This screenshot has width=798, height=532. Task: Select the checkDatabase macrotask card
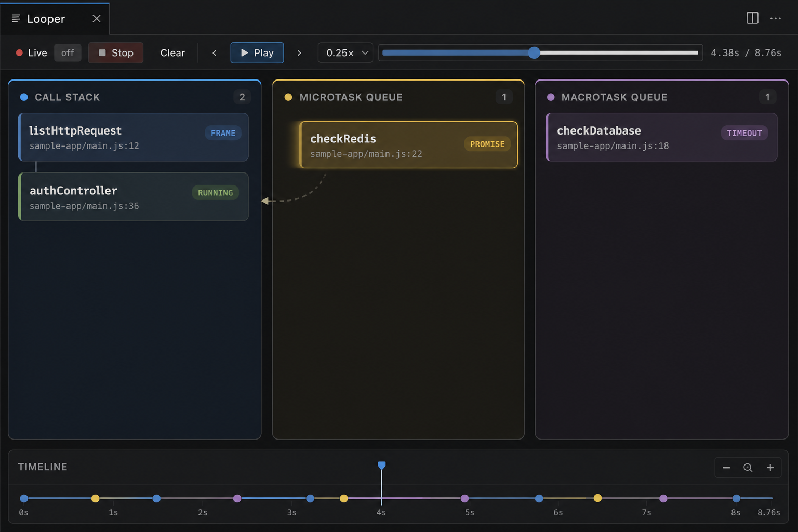coord(662,137)
